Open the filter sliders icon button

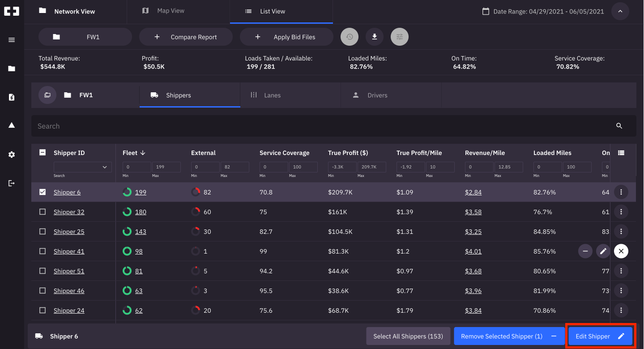(400, 37)
